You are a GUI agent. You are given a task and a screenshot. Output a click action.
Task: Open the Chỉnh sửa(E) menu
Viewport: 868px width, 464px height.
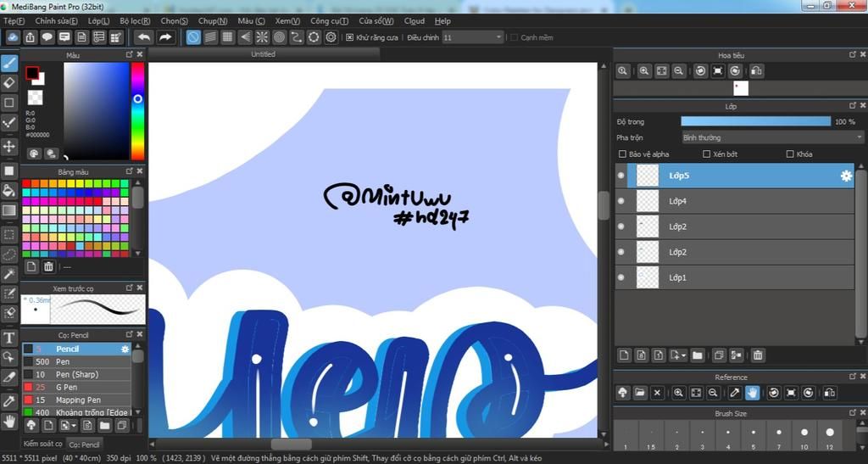click(x=57, y=21)
